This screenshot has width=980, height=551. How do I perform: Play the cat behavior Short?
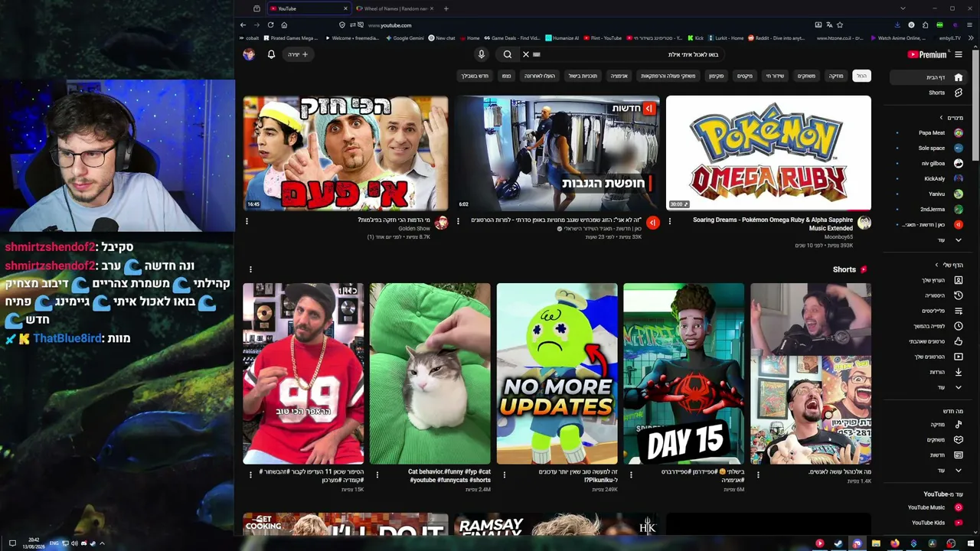(430, 373)
